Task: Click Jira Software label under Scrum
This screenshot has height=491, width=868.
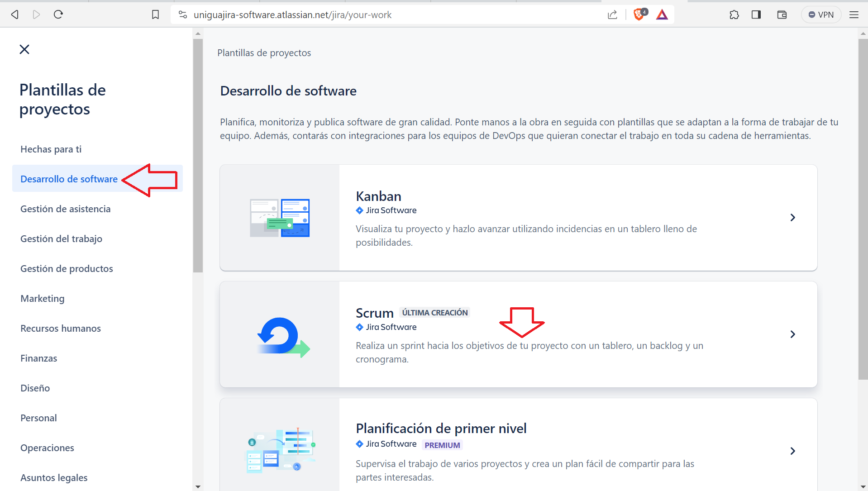Action: [386, 327]
